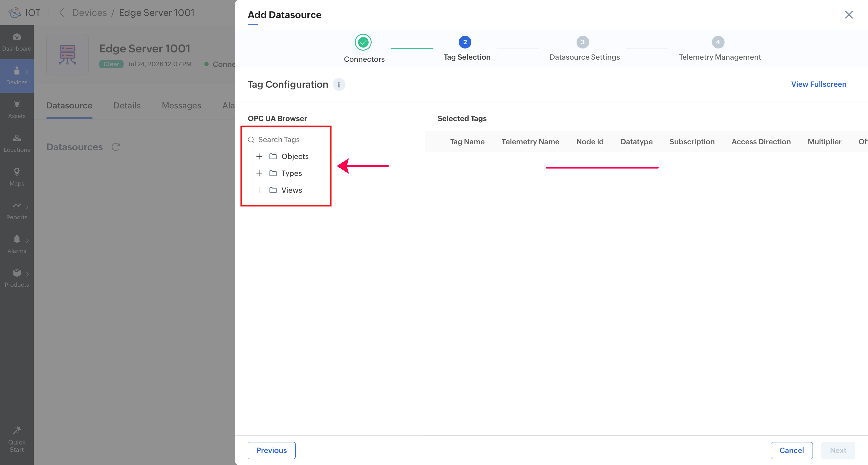Screen dimensions: 868x465
Task: Switch to the Details tab
Action: 127,105
